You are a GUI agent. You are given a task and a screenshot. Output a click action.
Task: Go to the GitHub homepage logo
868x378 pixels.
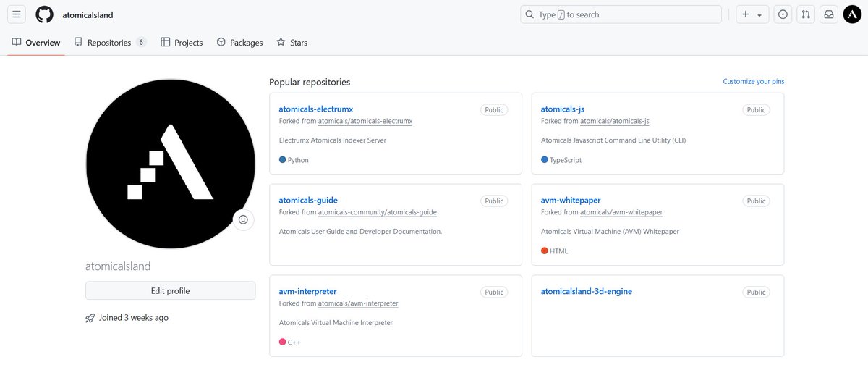pos(44,14)
